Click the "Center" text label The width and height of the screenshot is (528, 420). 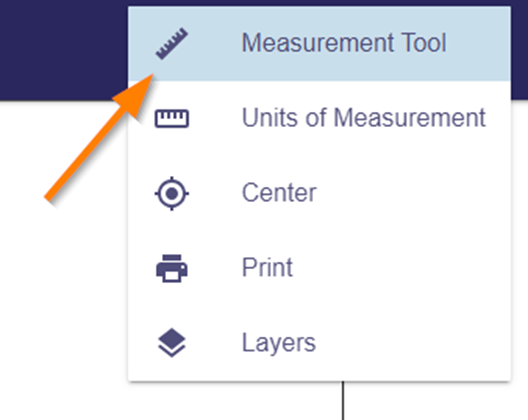tap(279, 193)
